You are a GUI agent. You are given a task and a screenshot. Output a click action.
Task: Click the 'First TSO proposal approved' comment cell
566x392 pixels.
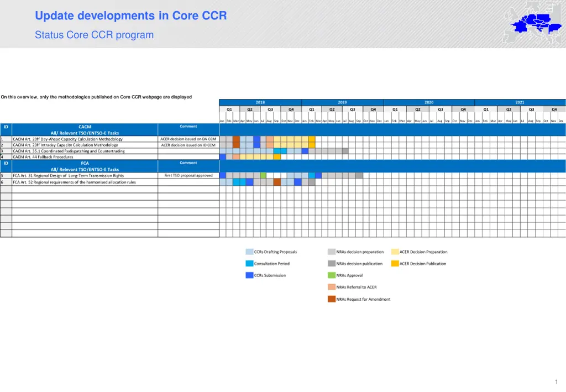click(188, 175)
